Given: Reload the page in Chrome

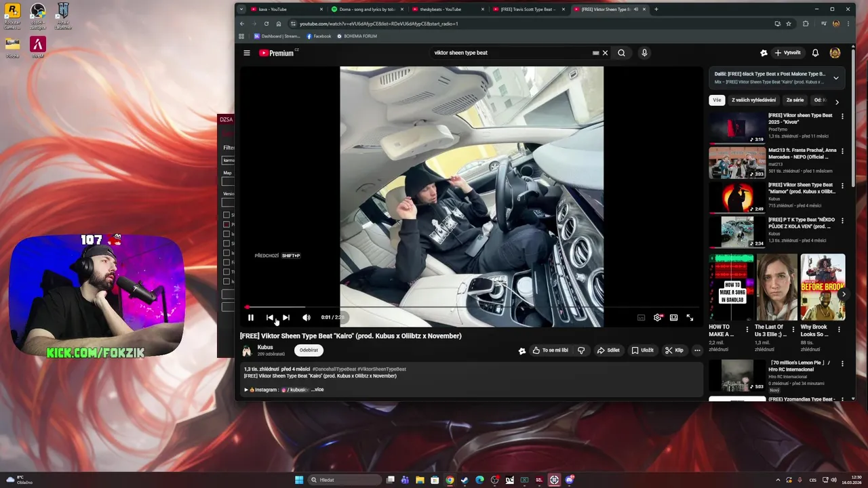Looking at the screenshot, I should pyautogui.click(x=266, y=24).
